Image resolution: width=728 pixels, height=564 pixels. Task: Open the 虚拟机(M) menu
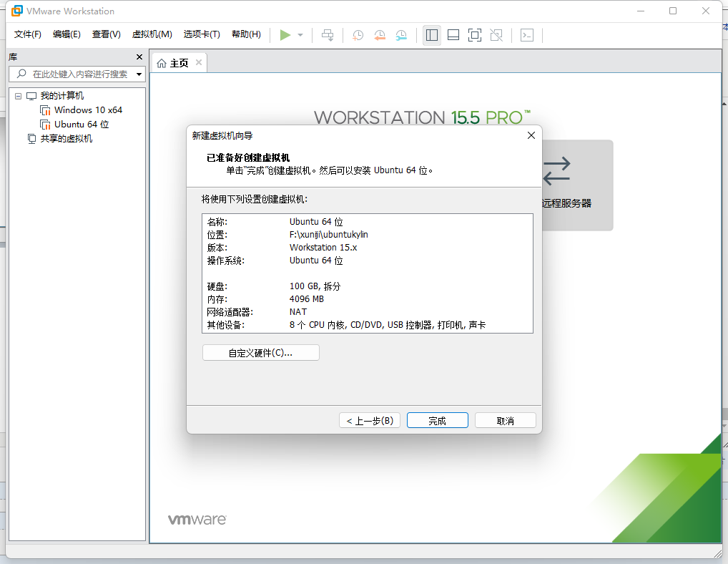pos(152,34)
